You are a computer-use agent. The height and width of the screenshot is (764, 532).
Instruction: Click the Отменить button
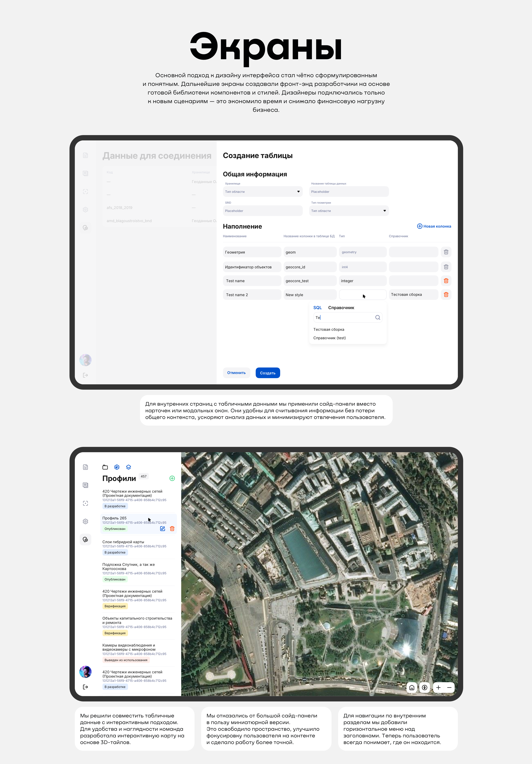coord(236,373)
